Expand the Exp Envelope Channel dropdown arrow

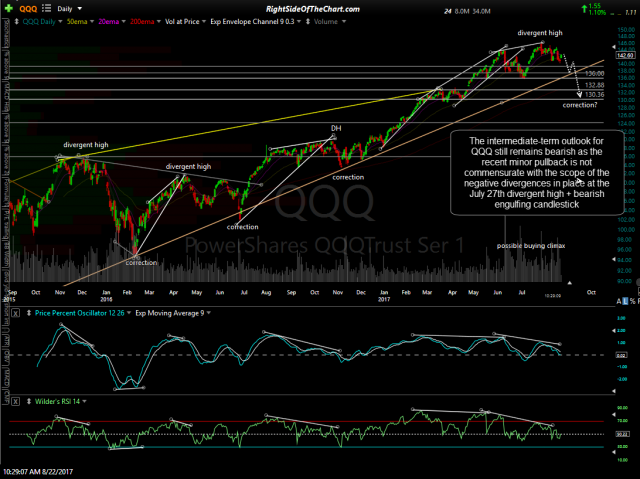click(299, 22)
